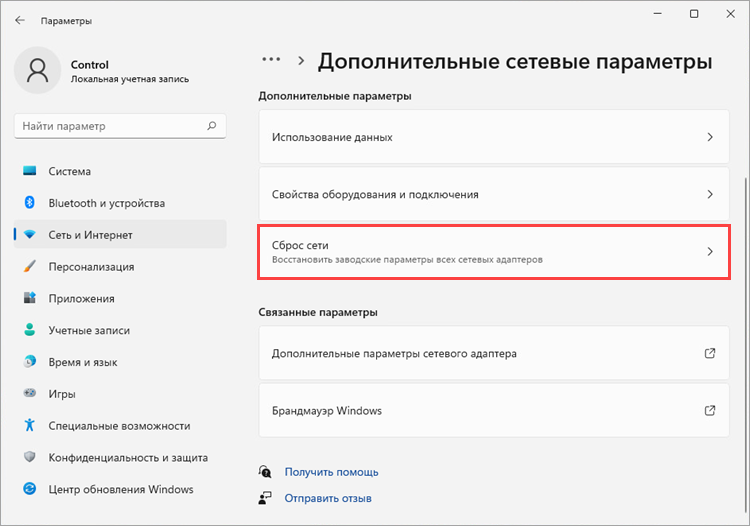The width and height of the screenshot is (750, 526).
Task: Expand Использование данных chevron
Action: coord(710,137)
